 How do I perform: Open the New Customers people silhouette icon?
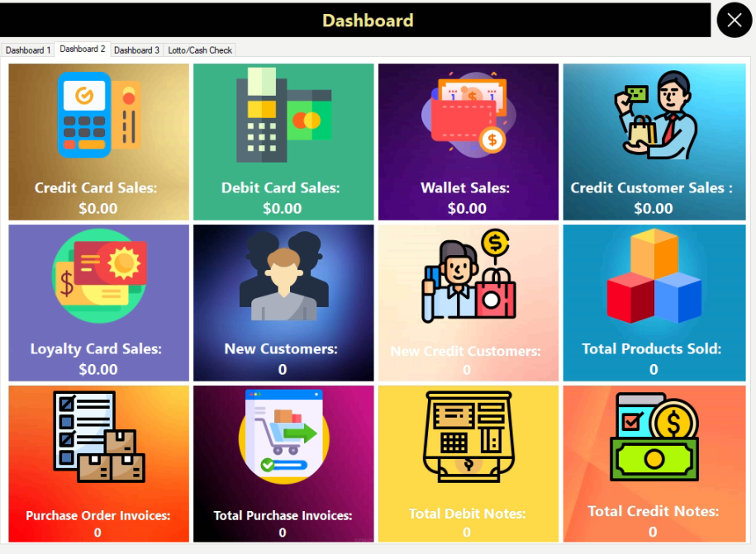coord(283,276)
